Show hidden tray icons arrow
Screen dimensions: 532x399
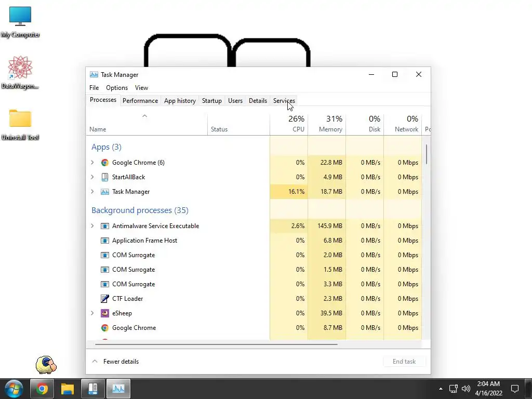[x=441, y=389]
